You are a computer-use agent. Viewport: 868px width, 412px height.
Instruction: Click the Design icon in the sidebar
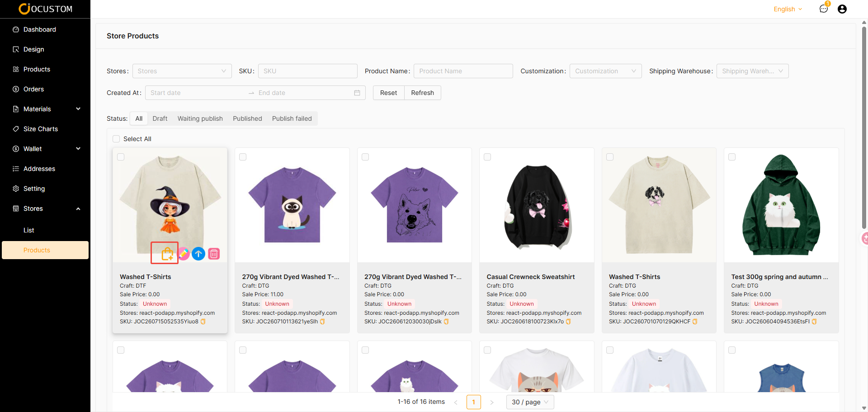tap(16, 49)
